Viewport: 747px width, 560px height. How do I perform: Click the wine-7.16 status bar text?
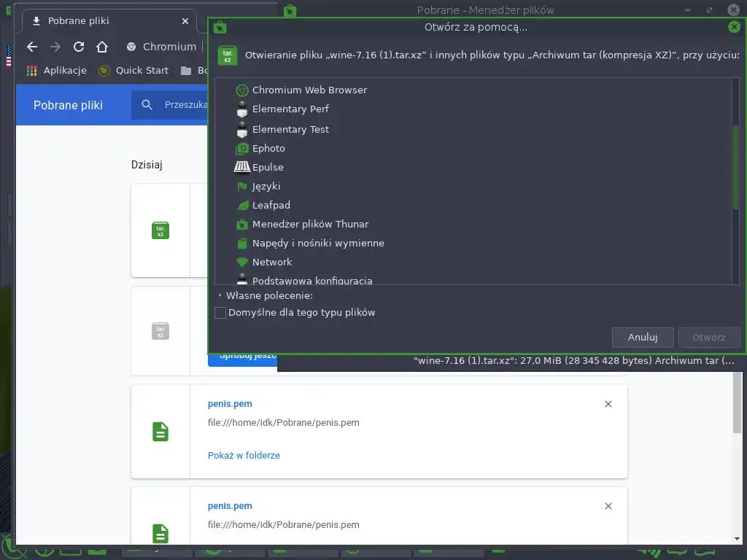point(573,361)
